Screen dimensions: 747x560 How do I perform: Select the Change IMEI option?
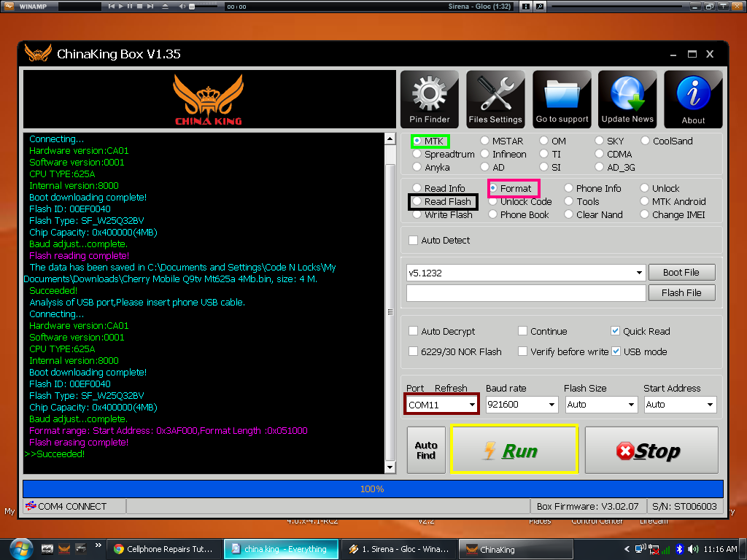click(645, 215)
